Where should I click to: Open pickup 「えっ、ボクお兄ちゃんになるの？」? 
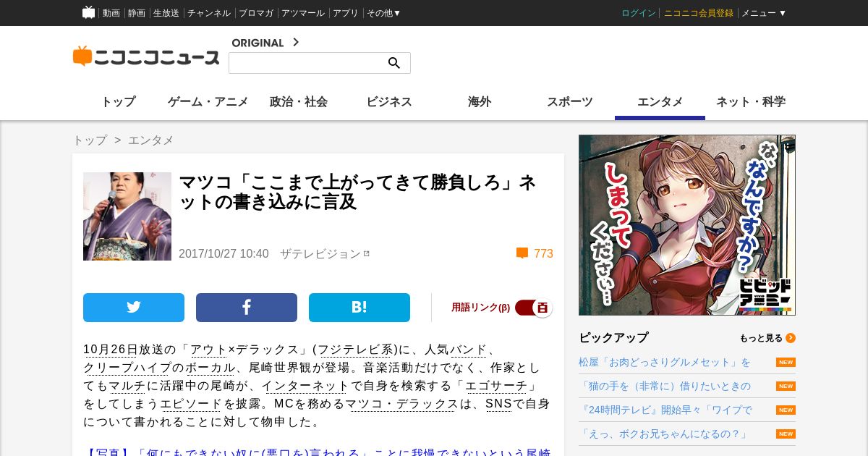pyautogui.click(x=664, y=434)
